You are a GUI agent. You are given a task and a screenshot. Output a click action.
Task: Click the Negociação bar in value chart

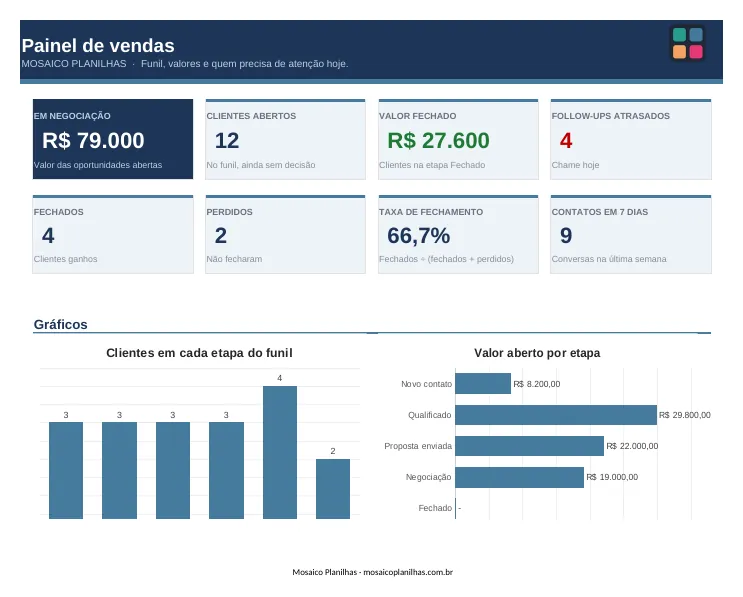(519, 477)
